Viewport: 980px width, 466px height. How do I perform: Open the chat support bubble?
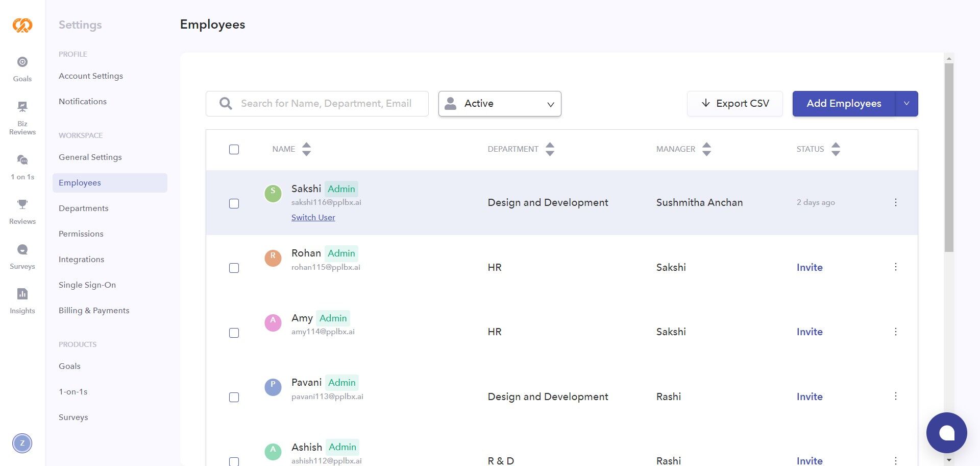(x=946, y=433)
